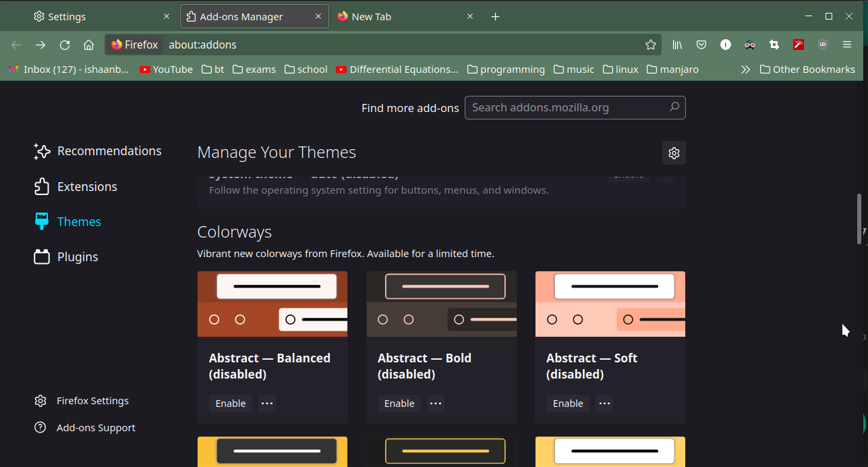The height and width of the screenshot is (467, 868).
Task: Open more options for Abstract — Soft
Action: click(x=604, y=404)
